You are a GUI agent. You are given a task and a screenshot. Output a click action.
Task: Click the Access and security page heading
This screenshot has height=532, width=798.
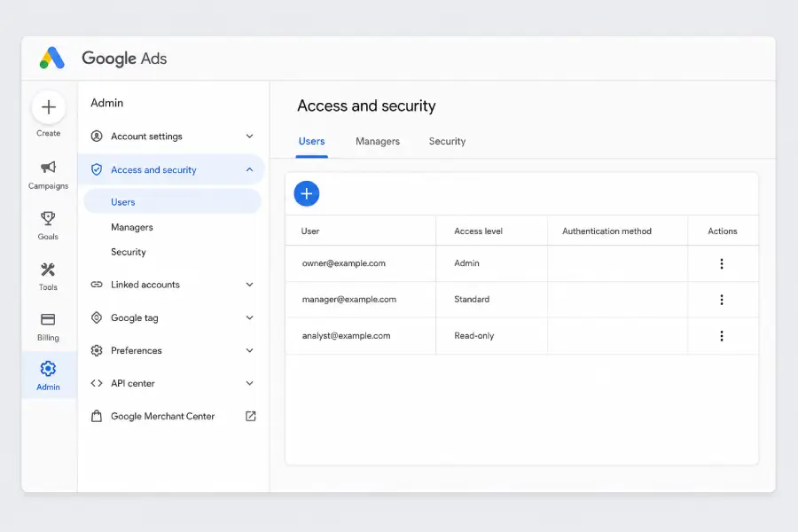tap(366, 106)
